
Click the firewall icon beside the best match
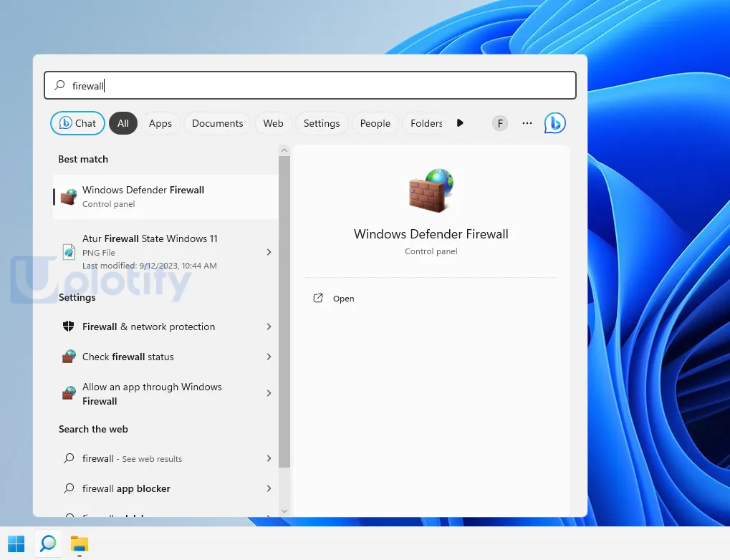click(69, 197)
